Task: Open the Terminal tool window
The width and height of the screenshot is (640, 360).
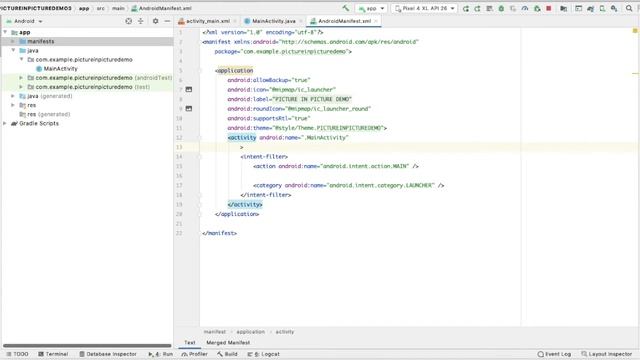Action: pyautogui.click(x=53, y=354)
